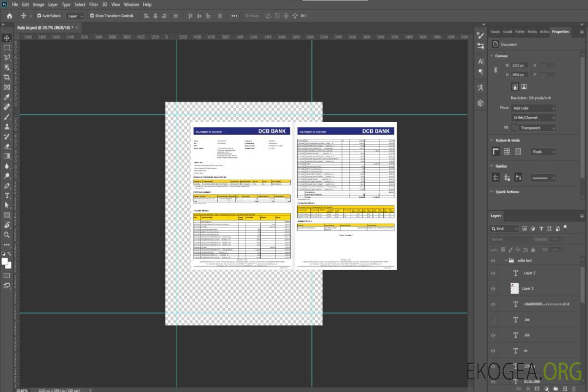588x392 pixels.
Task: Collapse the Quick Actions section
Action: point(492,192)
